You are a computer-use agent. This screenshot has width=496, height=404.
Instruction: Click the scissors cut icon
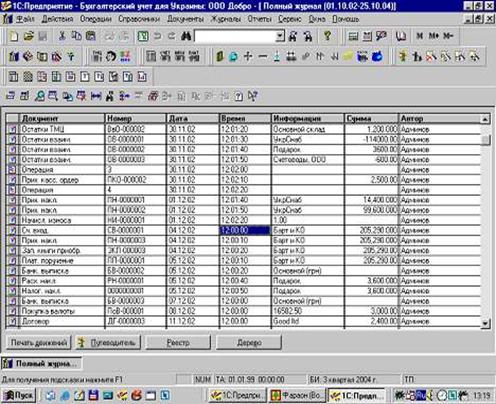62,36
